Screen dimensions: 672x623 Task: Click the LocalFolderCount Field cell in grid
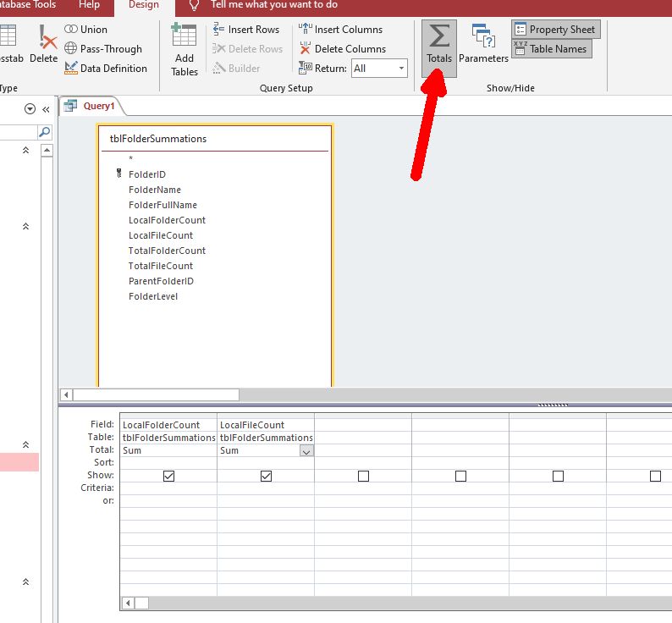pyautogui.click(x=168, y=425)
